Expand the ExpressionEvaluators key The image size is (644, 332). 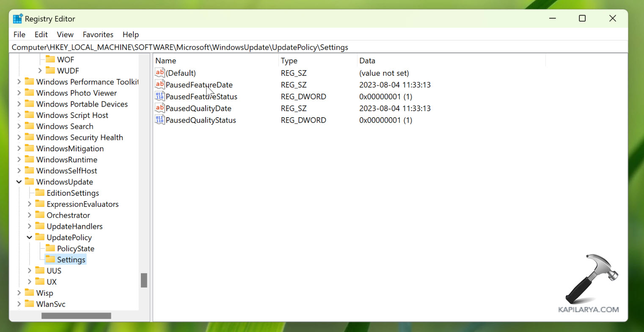pos(30,204)
